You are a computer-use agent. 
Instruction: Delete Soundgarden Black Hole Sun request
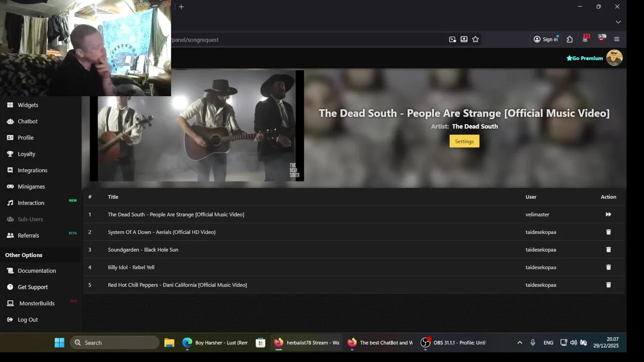tap(608, 249)
